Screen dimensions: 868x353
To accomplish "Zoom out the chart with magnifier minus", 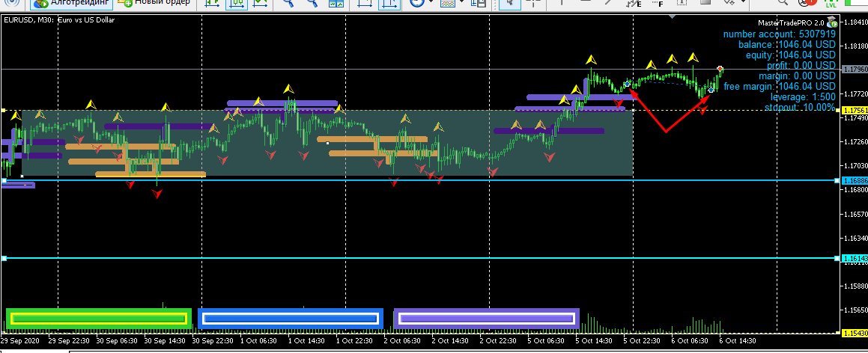I will point(312,3).
